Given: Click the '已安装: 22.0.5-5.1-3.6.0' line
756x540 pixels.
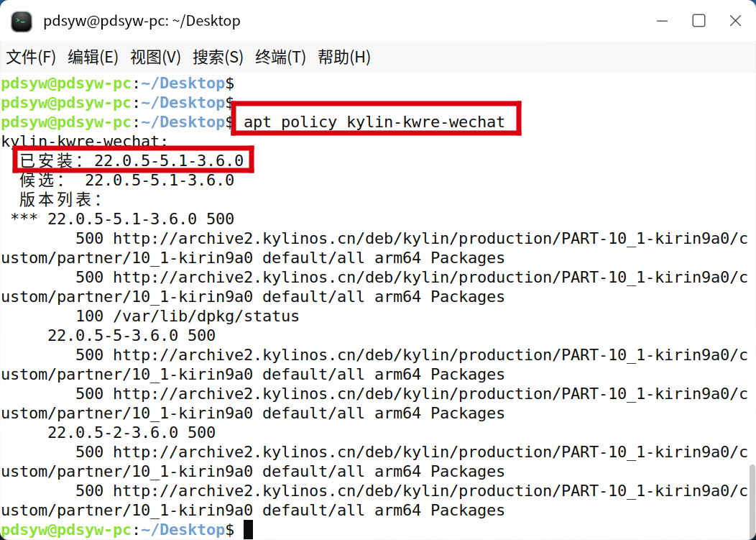Looking at the screenshot, I should click(x=132, y=160).
